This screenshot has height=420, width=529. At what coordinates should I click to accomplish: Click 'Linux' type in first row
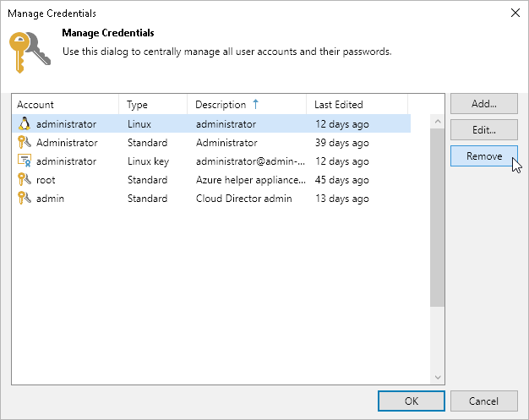pyautogui.click(x=139, y=124)
